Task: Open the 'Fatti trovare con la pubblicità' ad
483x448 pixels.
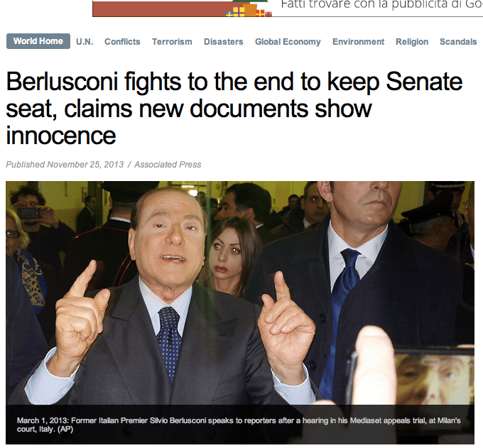Action: point(381,4)
